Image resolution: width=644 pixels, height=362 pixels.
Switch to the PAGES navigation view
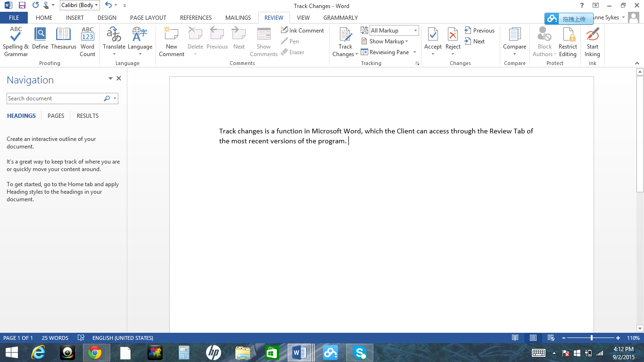point(56,115)
